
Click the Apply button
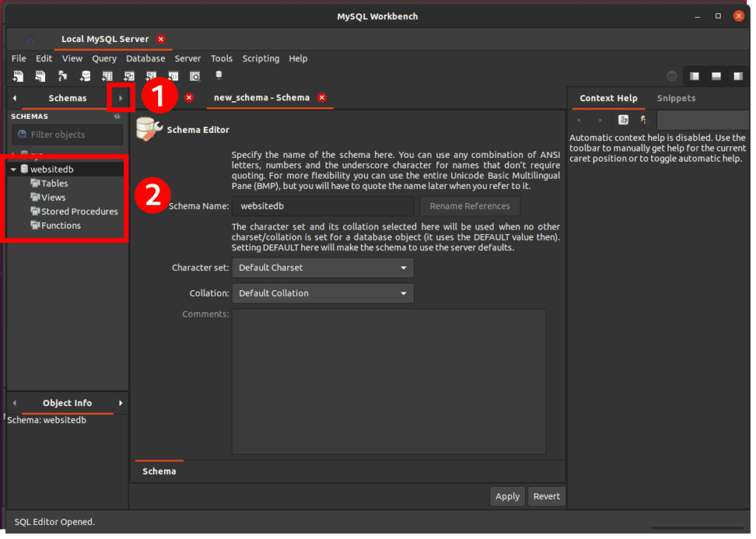pyautogui.click(x=508, y=496)
